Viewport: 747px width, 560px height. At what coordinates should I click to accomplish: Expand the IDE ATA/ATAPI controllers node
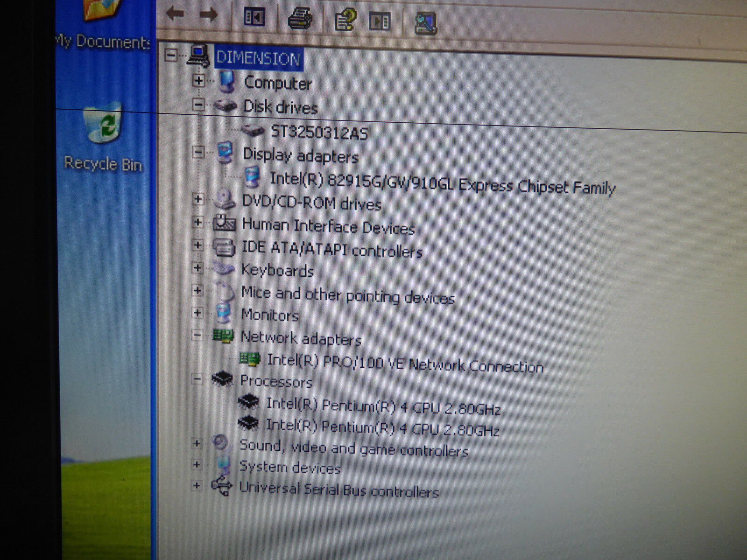pyautogui.click(x=198, y=245)
